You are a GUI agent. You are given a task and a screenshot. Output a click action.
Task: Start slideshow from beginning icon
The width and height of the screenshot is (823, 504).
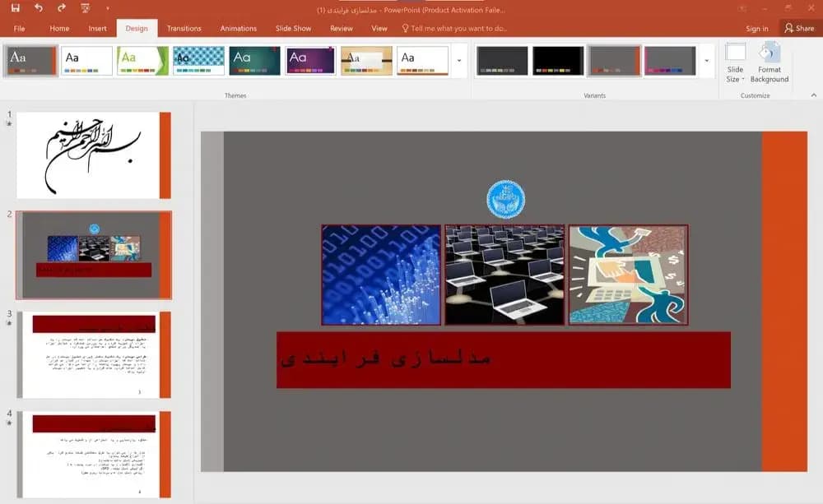(85, 8)
